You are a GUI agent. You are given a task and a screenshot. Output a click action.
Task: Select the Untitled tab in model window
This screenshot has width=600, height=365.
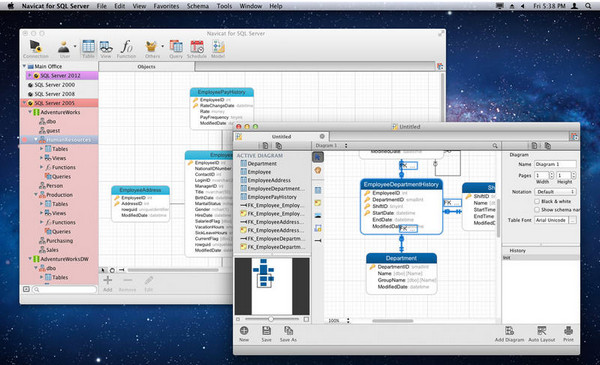point(282,137)
